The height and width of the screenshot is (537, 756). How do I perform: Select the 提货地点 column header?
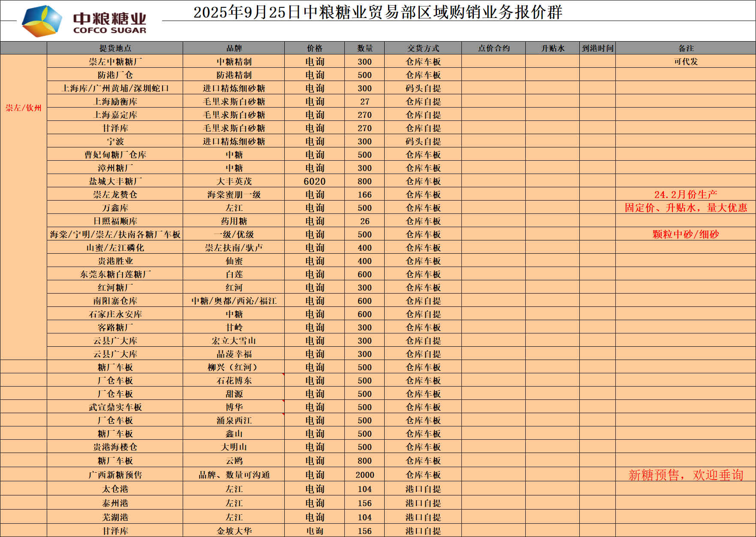(x=115, y=48)
